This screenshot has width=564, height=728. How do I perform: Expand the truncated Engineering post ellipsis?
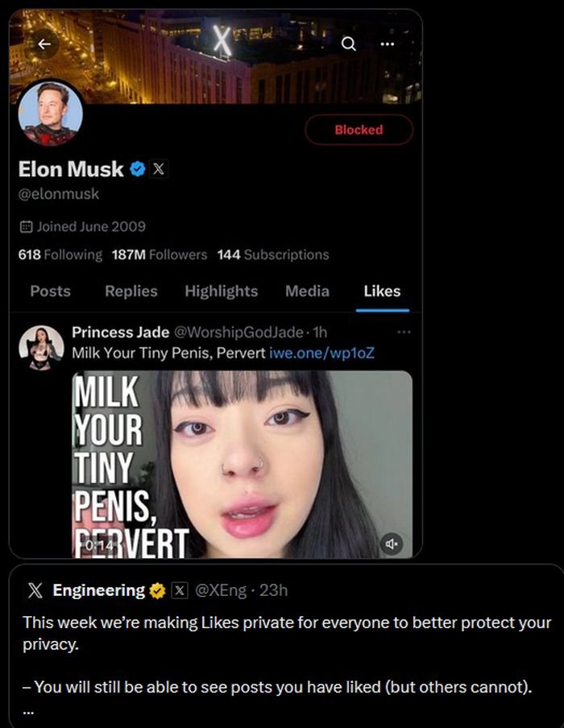coord(29,712)
